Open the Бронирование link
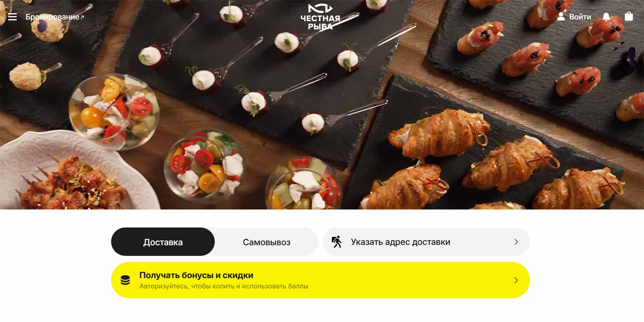Screen dimensions: 644x322 point(52,17)
